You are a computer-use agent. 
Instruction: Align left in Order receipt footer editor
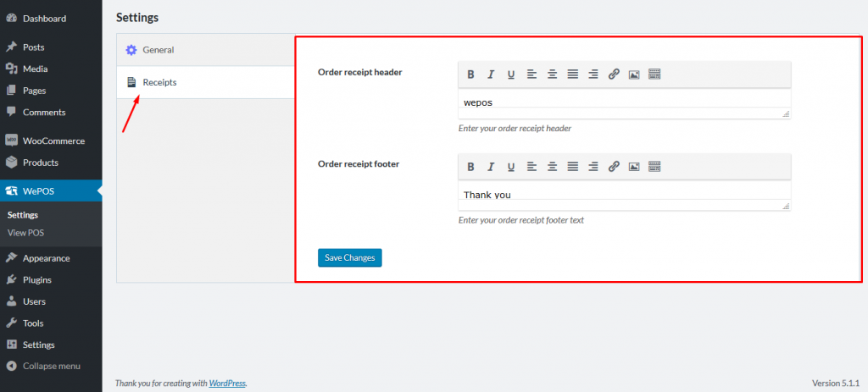531,167
